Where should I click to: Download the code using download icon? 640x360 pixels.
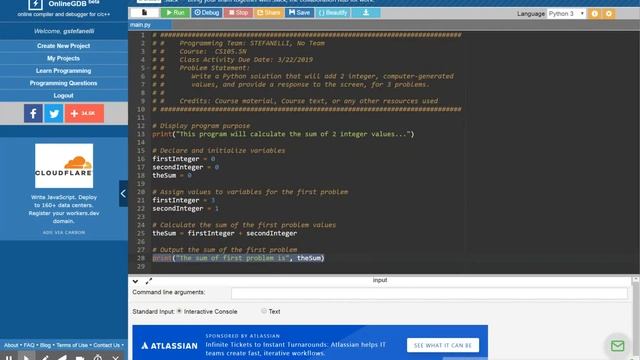click(366, 13)
